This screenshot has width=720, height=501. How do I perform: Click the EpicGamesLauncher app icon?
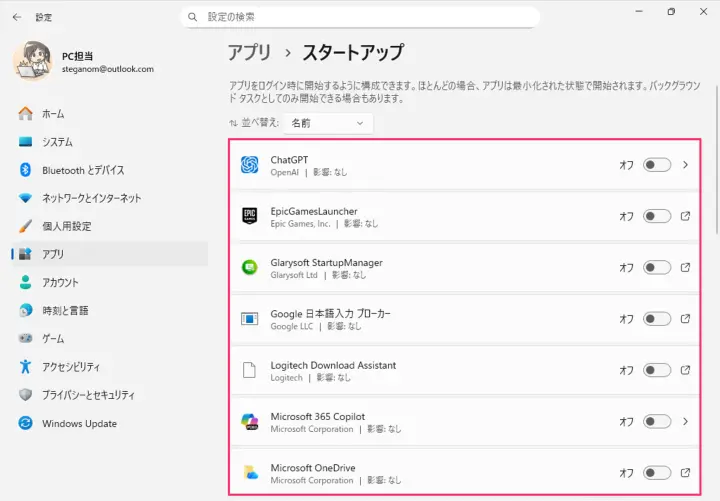(x=250, y=216)
